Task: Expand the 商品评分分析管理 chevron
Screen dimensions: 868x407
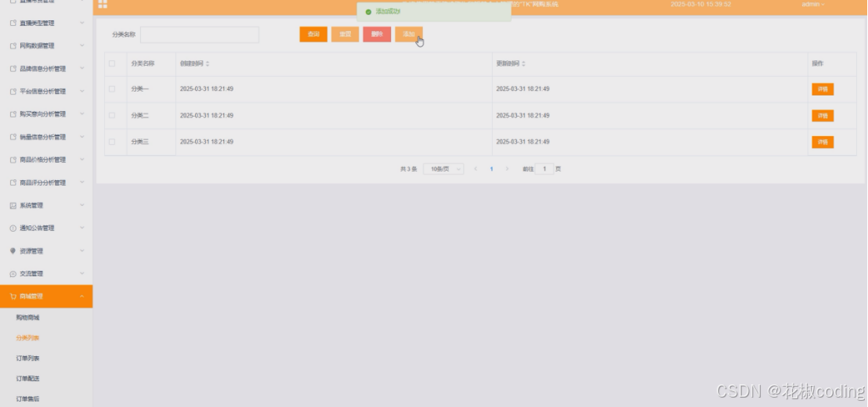Action: [82, 182]
